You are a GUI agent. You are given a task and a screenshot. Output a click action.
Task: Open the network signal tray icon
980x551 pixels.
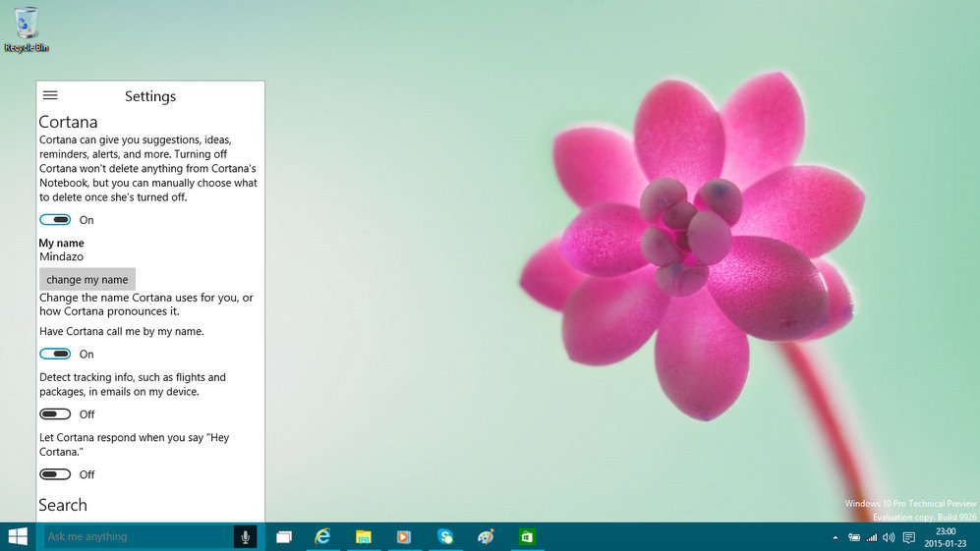[x=871, y=537]
